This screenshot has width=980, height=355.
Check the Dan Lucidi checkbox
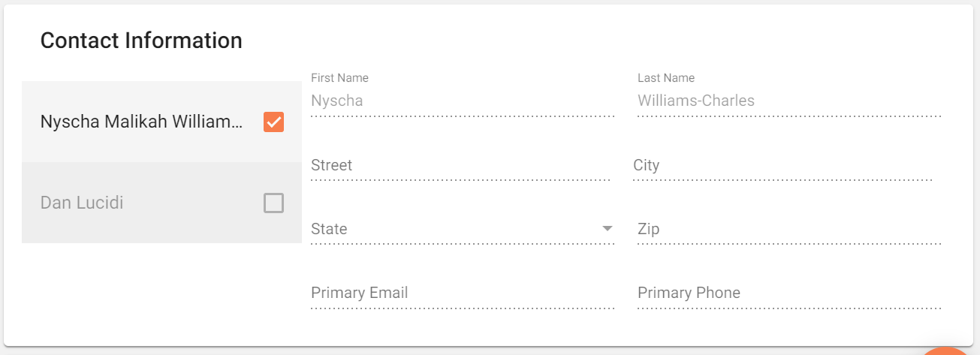coord(273,203)
